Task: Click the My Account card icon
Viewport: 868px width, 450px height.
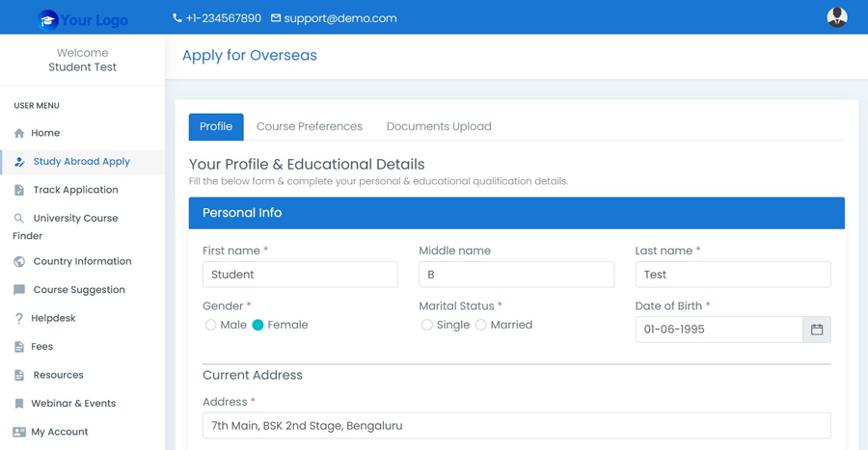Action: pos(19,432)
